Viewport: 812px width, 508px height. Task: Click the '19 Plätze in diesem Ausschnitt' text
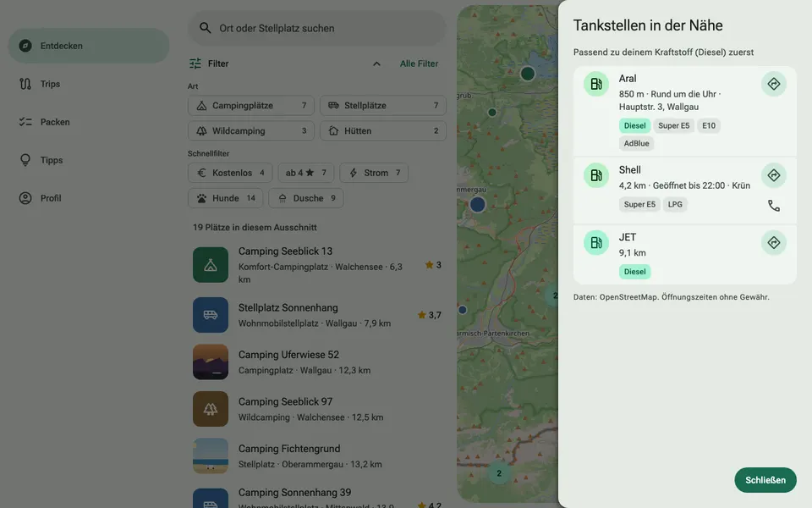coord(255,227)
